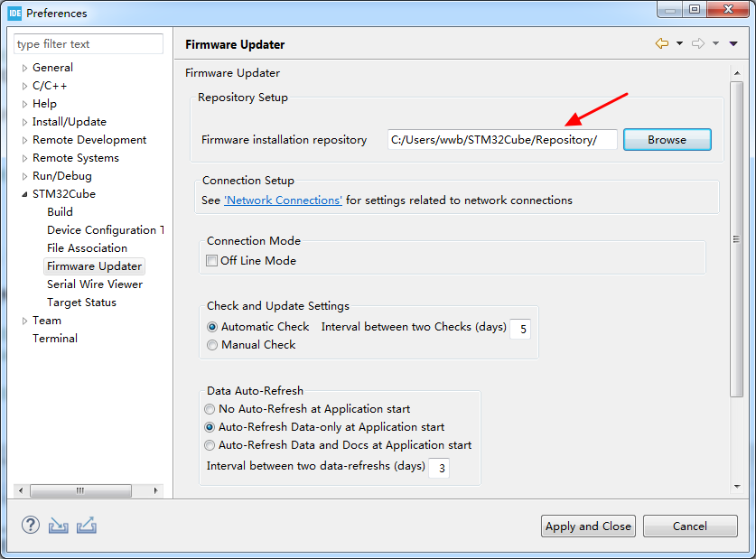Click the export preferences icon
Screen dimensions: 756x559
(x=87, y=526)
